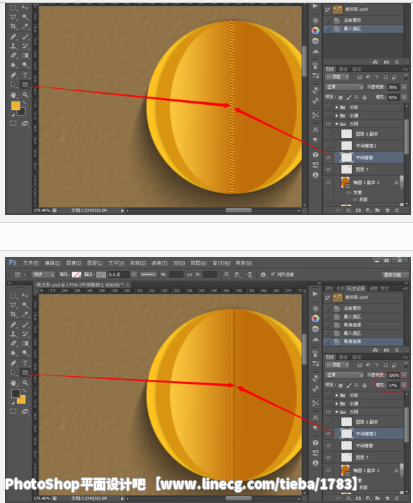
Task: Delete current history state via the lower trash icon
Action: point(397,350)
